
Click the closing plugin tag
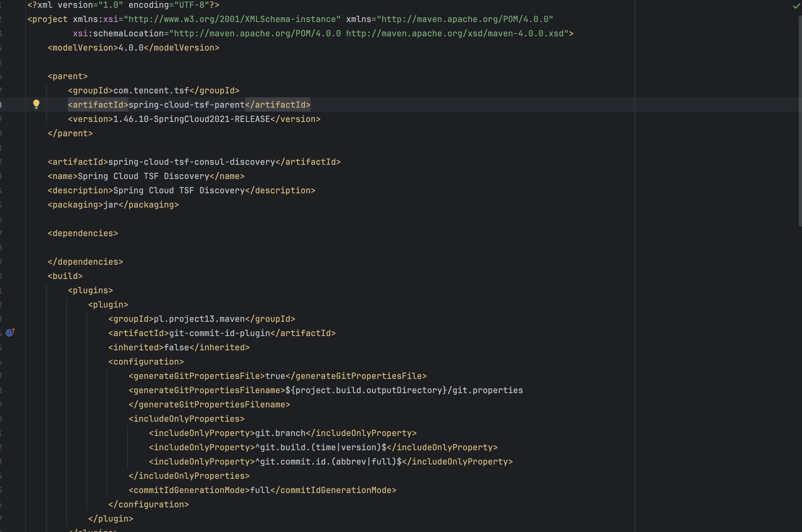(x=111, y=518)
